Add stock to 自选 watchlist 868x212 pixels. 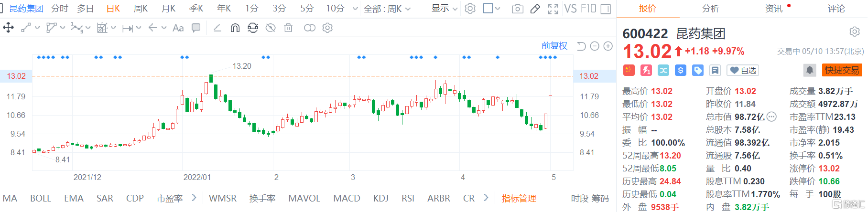[743, 70]
